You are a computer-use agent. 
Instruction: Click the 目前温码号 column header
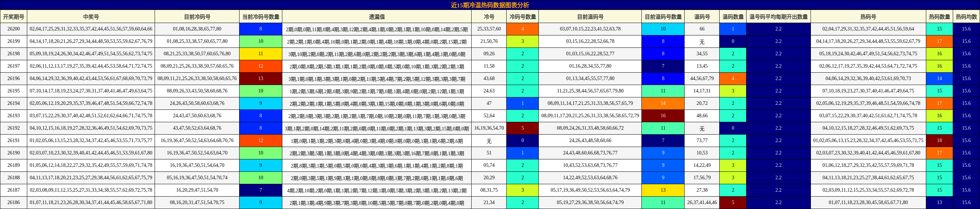pos(590,17)
